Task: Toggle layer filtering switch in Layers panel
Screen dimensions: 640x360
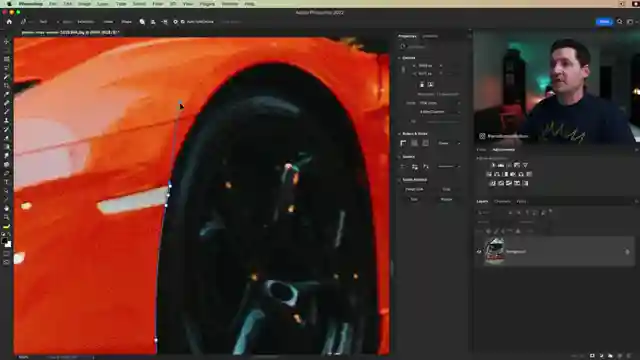Action: [551, 211]
